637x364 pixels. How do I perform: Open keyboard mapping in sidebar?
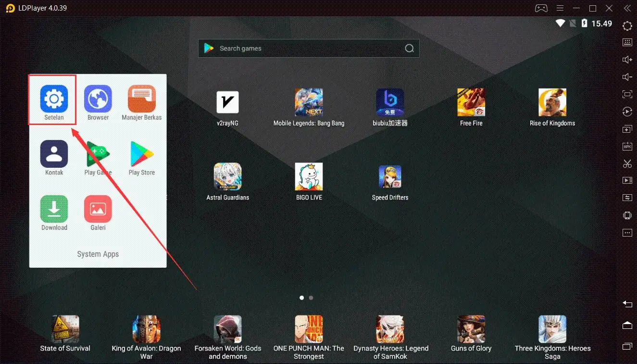click(x=627, y=42)
